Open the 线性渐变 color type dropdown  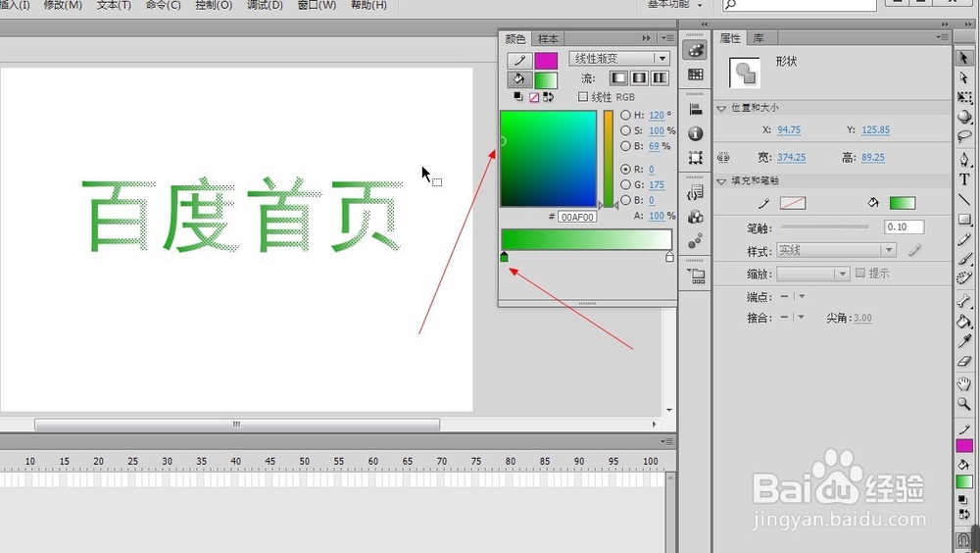pyautogui.click(x=619, y=58)
